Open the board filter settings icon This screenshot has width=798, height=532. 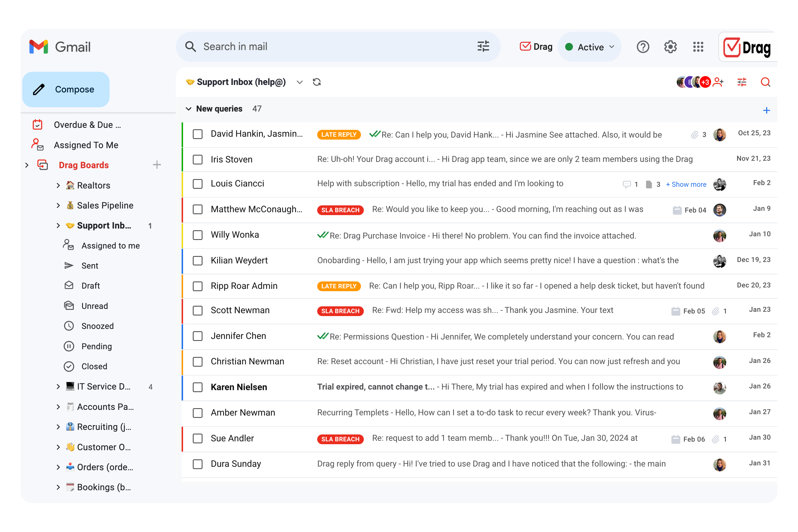[x=742, y=82]
